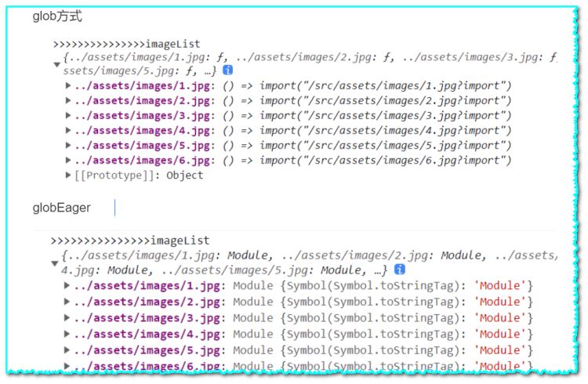Click Module value of 3.jpg globEager entry
The image size is (588, 384).
pos(383,318)
